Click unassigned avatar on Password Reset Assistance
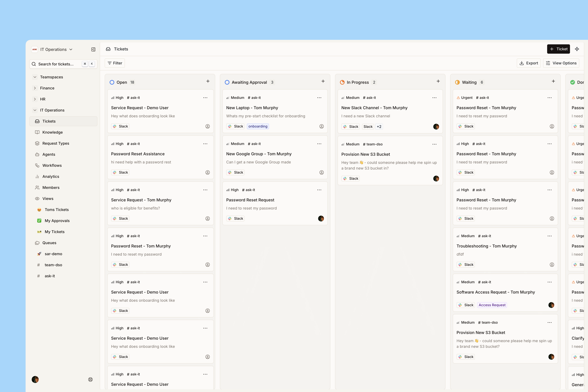 click(207, 172)
